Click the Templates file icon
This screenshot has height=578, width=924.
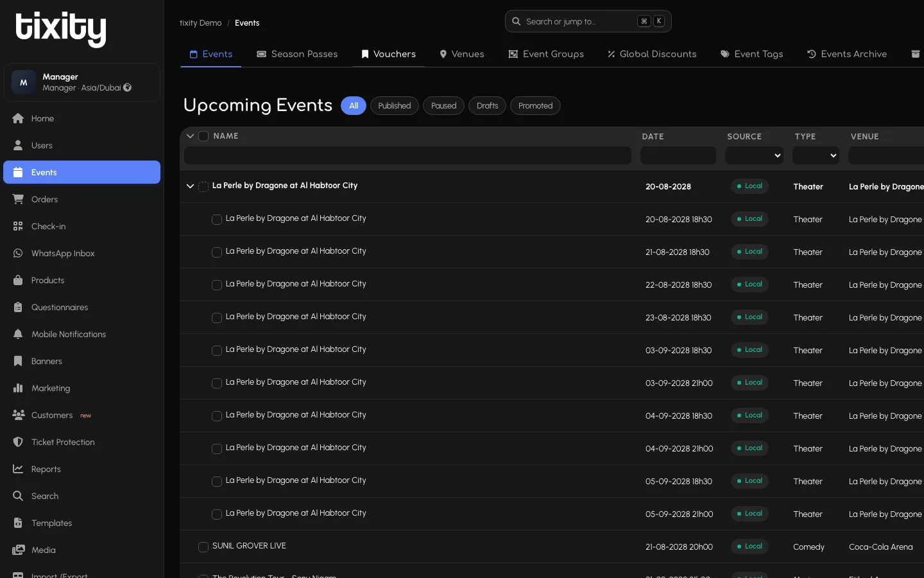tap(18, 523)
